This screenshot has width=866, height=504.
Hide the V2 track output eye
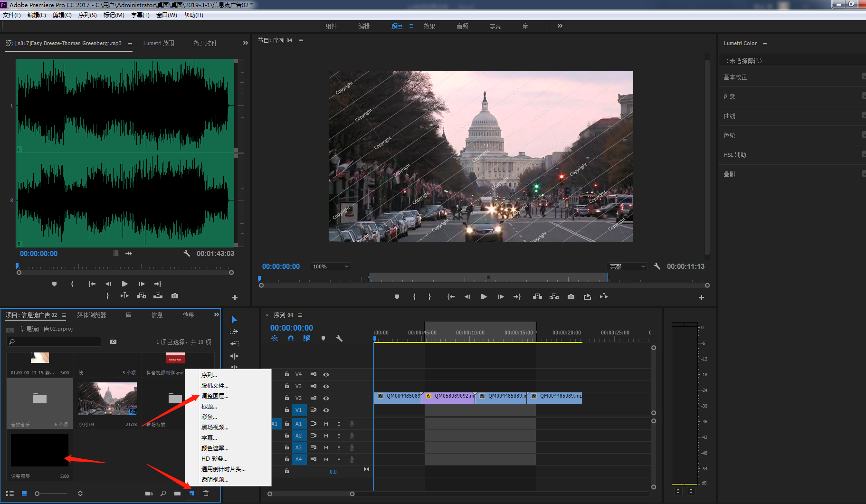pos(326,398)
